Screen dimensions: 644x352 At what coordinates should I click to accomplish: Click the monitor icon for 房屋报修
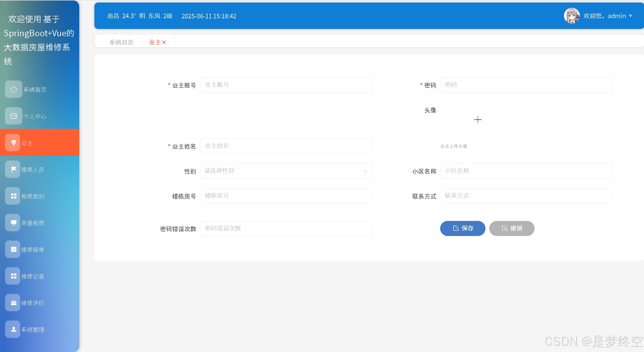[14, 223]
